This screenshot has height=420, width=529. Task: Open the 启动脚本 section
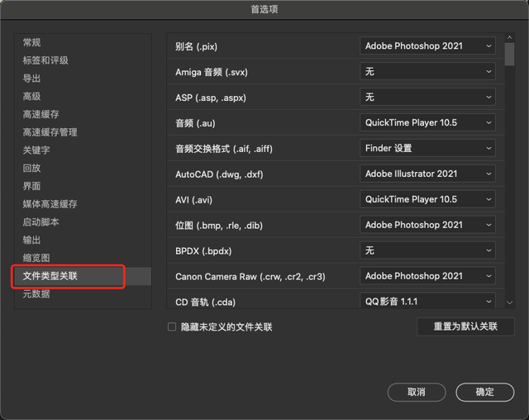(41, 222)
